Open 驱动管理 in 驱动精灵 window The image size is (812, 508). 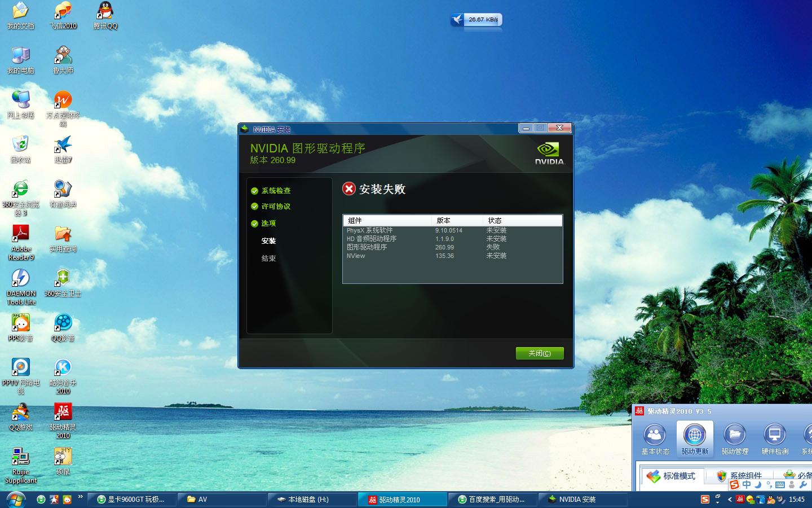(x=735, y=439)
